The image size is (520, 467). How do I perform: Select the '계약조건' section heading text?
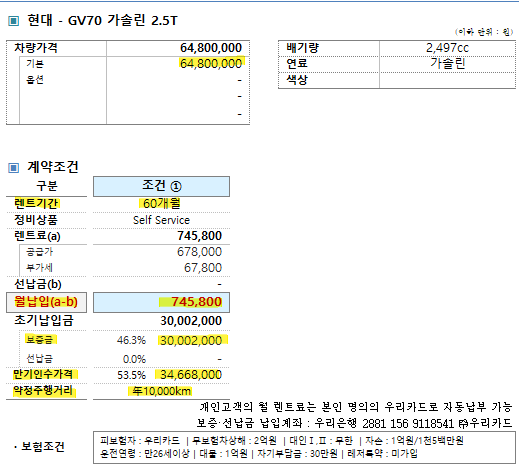(x=53, y=167)
